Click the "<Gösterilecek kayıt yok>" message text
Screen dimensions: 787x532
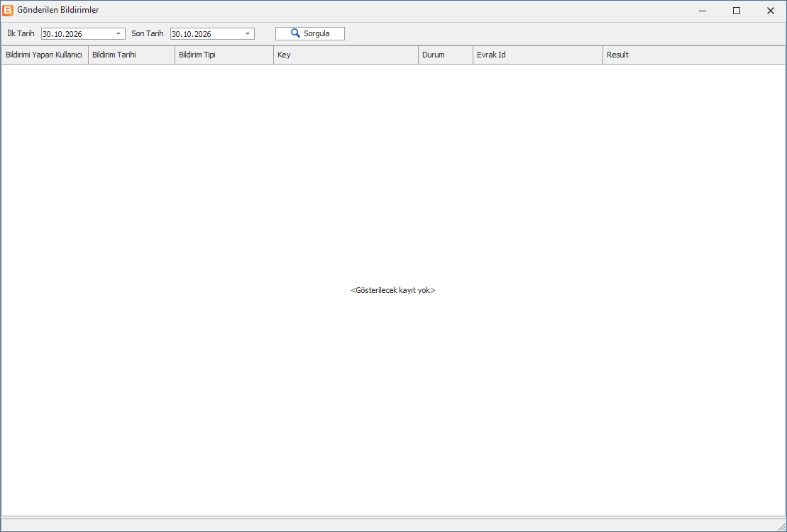point(393,290)
